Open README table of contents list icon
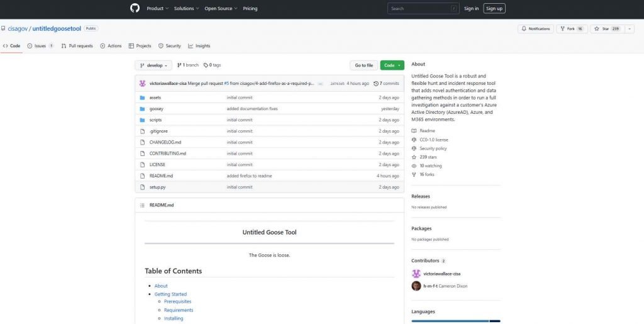644x324 pixels. (142, 205)
